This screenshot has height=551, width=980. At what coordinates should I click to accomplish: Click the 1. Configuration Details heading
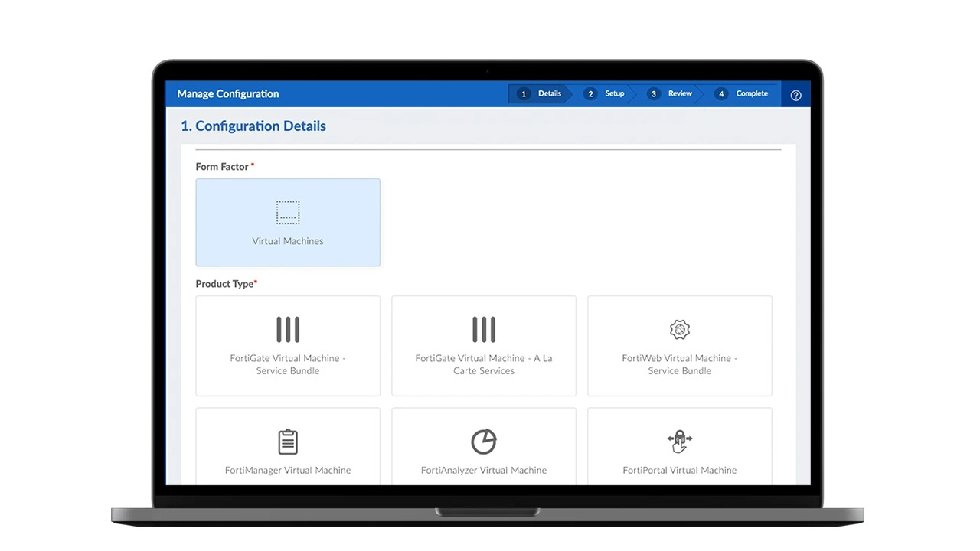point(253,126)
